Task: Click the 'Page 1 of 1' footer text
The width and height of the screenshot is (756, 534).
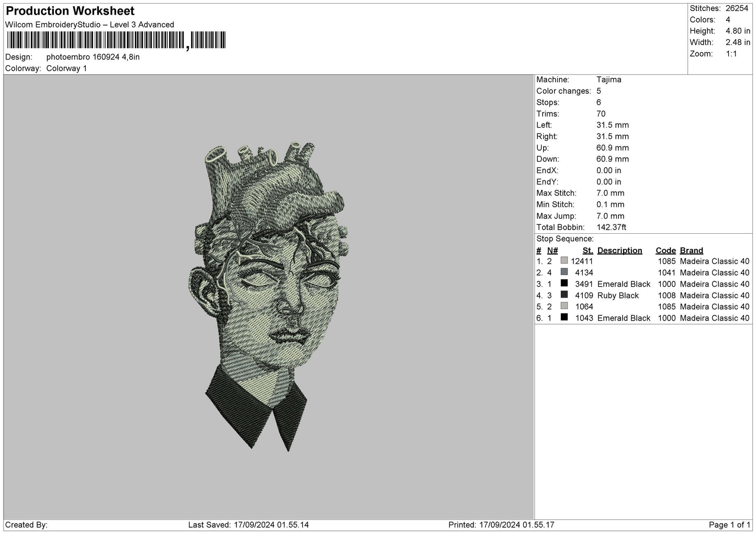Action: [x=729, y=525]
